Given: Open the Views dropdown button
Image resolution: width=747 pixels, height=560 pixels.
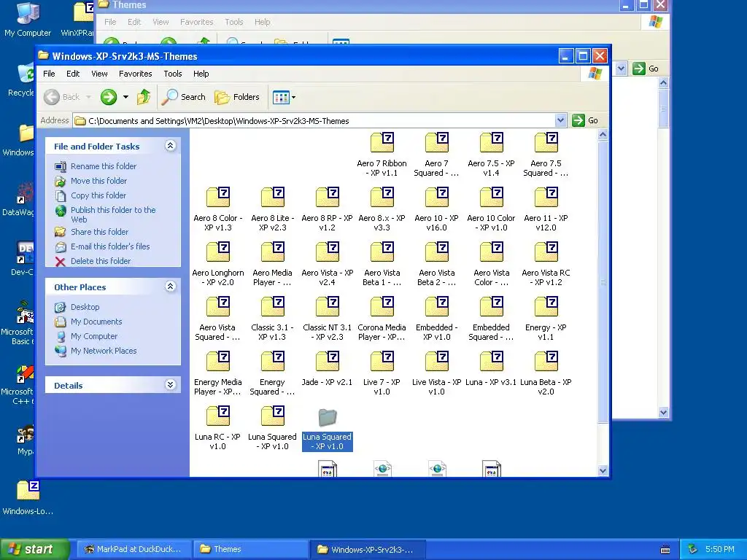Looking at the screenshot, I should [284, 97].
